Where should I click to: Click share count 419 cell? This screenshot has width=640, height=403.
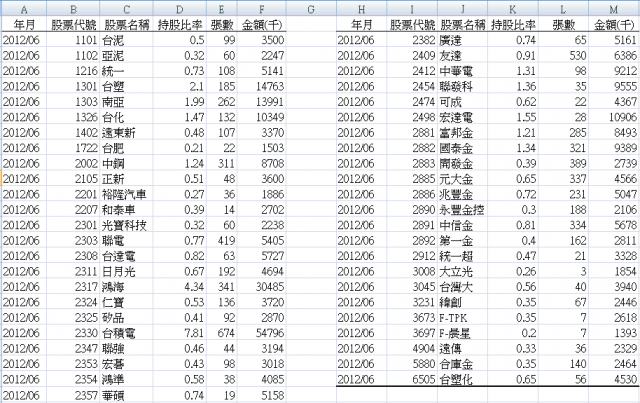[222, 240]
